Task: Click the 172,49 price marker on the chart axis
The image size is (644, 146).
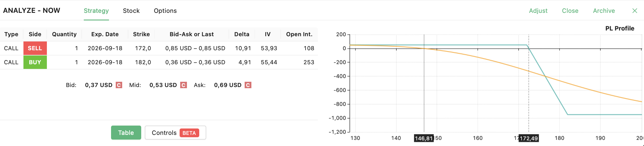Action: 529,138
